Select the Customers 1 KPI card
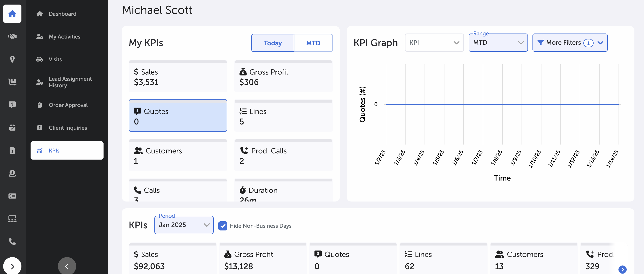This screenshot has width=644, height=274. coord(178,155)
